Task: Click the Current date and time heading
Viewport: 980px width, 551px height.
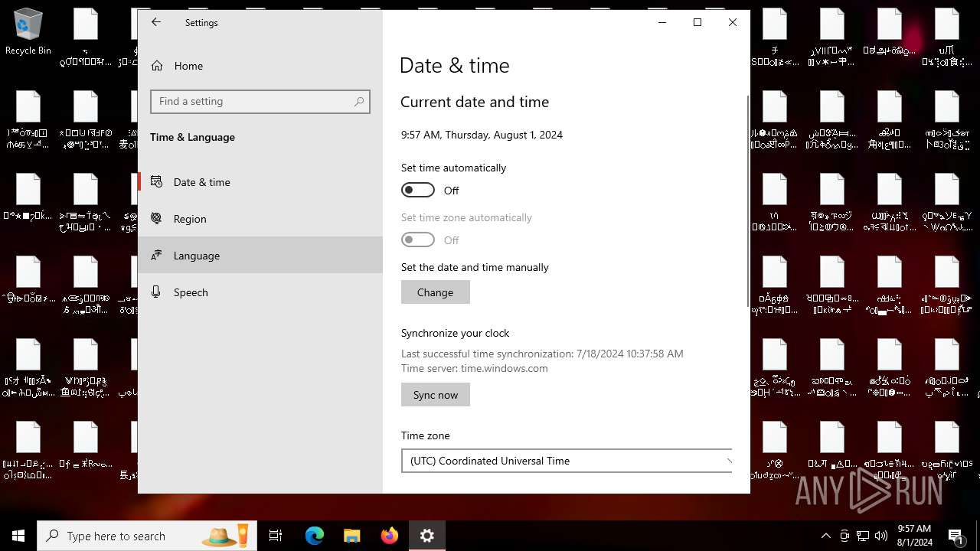Action: click(475, 102)
